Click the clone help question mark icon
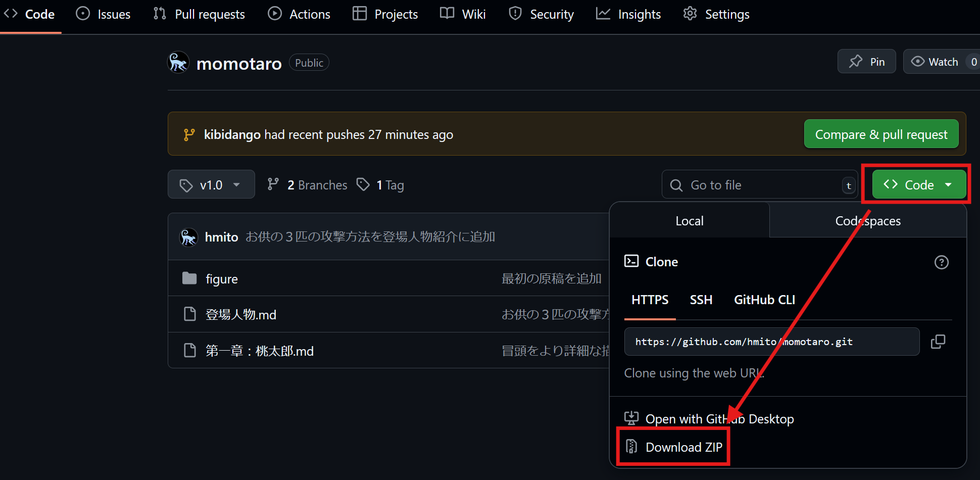980x480 pixels. [941, 262]
